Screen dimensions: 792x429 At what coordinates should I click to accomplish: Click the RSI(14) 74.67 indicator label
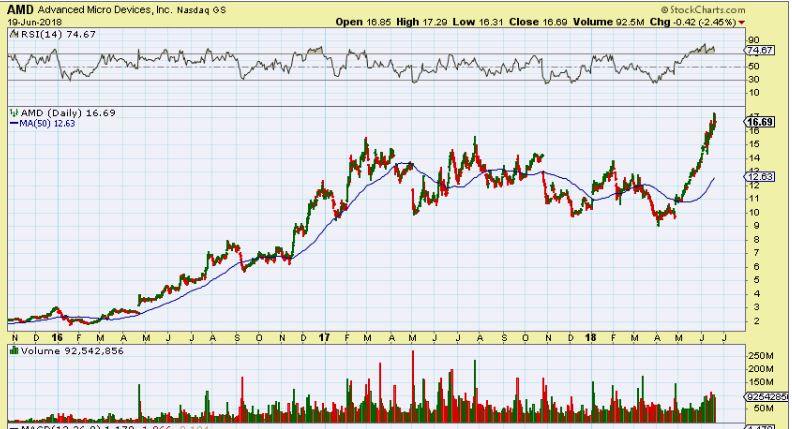pos(58,34)
